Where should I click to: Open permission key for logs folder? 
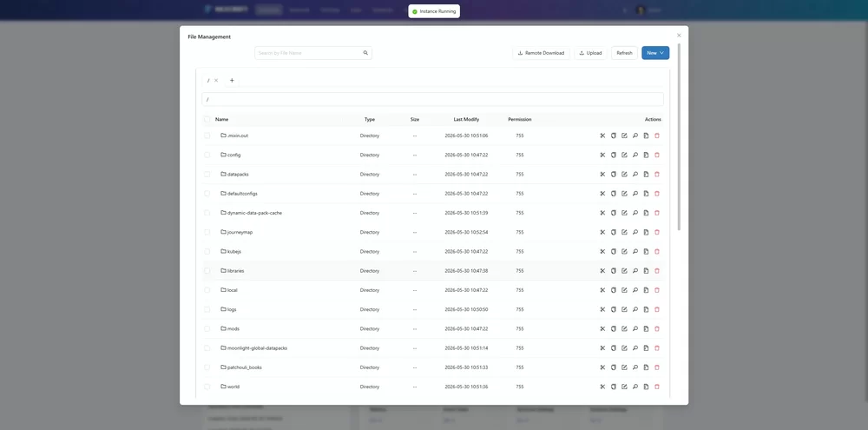click(x=635, y=309)
